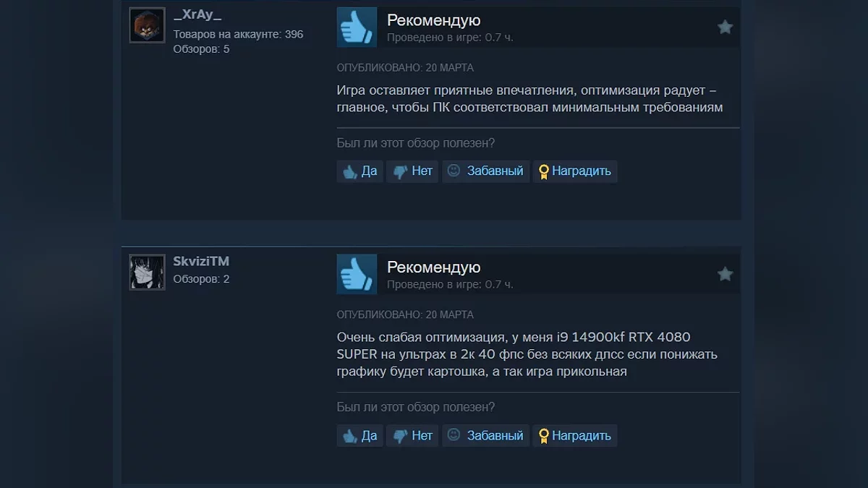Screen dimensions: 868x488
Task: Open the SkviziTM username link
Action: 201,261
